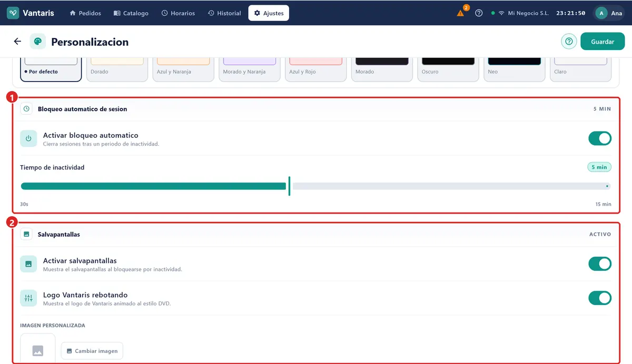Click the clock icon in Bloqueo automatico header
The image size is (632, 364).
pyautogui.click(x=26, y=109)
